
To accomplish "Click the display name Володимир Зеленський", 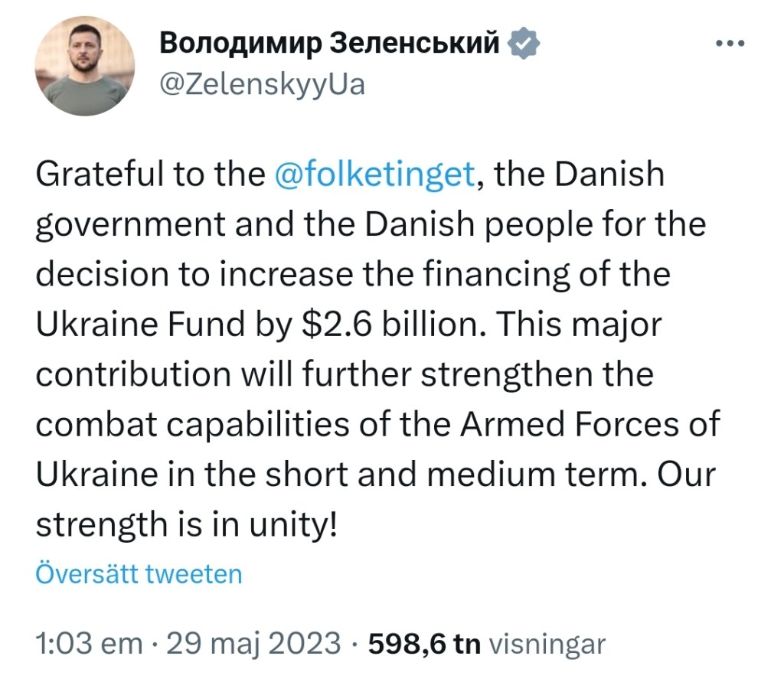I will click(x=328, y=44).
